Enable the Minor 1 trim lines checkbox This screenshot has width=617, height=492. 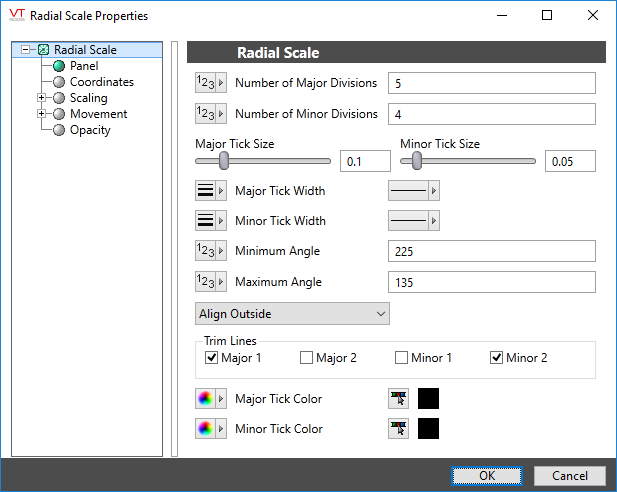pyautogui.click(x=401, y=358)
